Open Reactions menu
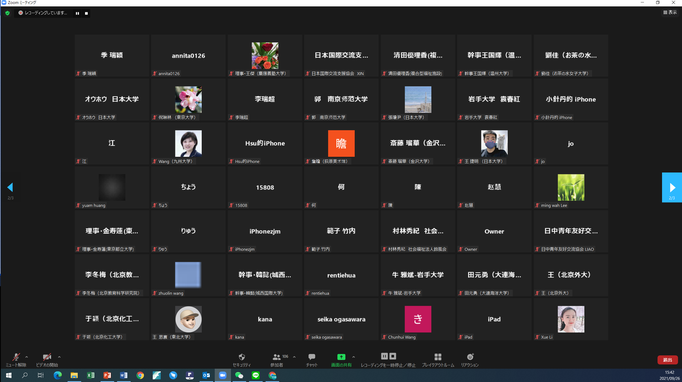This screenshot has height=382, width=682. 470,359
